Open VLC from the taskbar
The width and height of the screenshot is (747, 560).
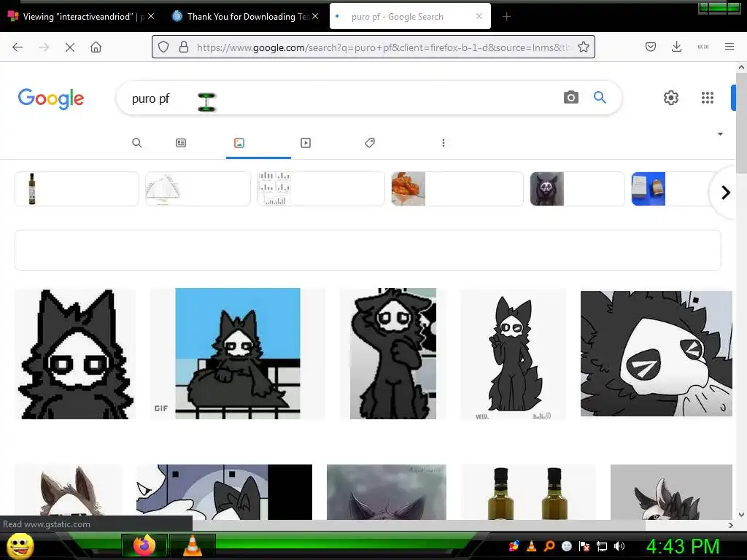click(x=192, y=545)
